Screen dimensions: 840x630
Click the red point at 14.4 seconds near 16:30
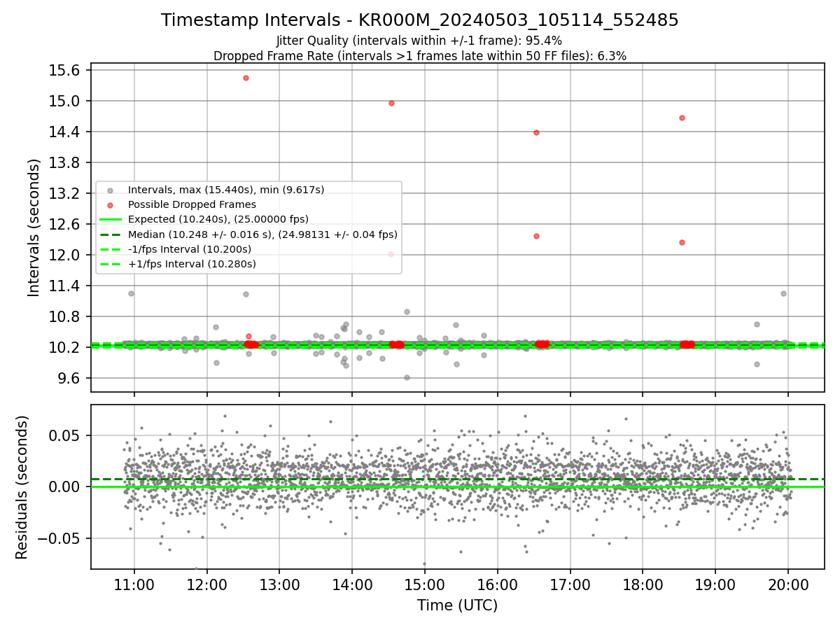[536, 132]
